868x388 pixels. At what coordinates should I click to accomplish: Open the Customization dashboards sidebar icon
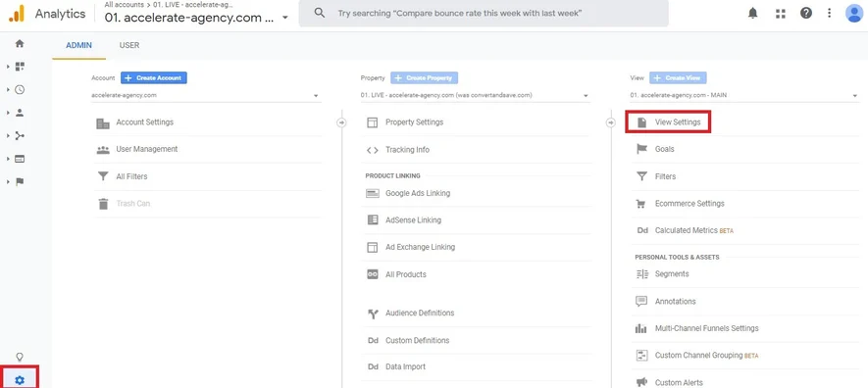coord(20,67)
